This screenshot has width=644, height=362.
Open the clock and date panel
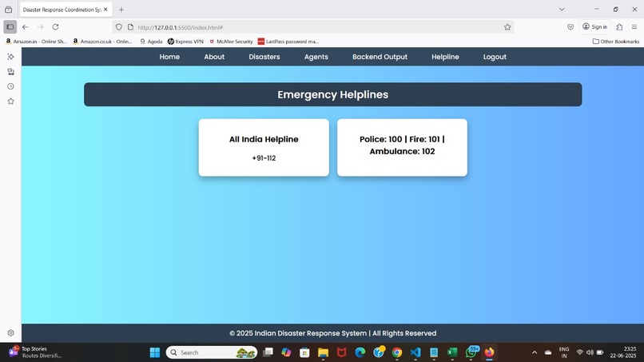623,352
